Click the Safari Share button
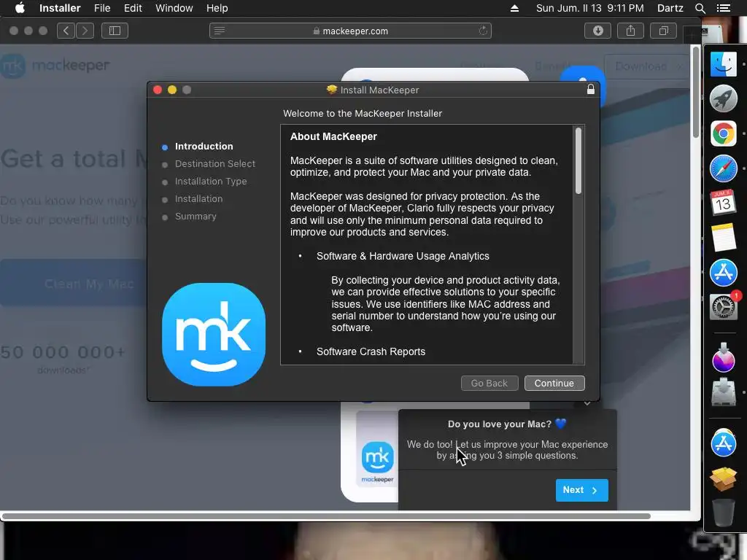 [630, 31]
